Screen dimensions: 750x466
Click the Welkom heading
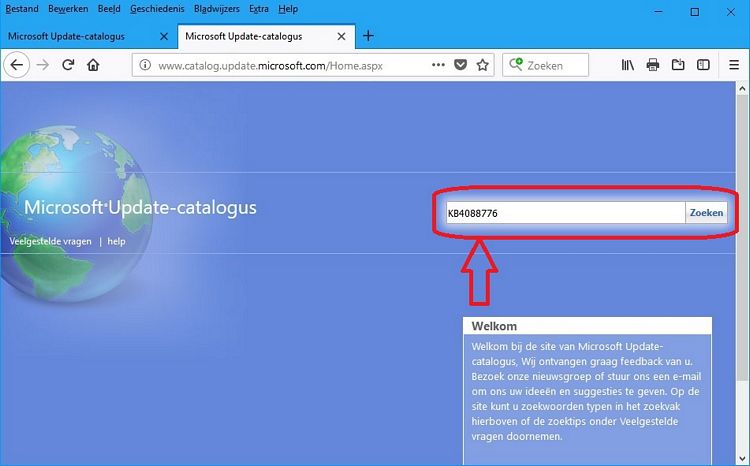coord(494,326)
